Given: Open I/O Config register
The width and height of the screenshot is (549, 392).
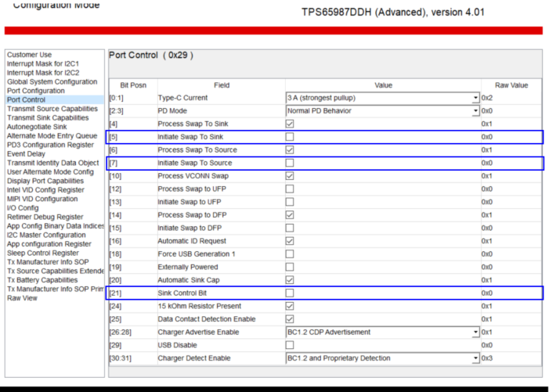Looking at the screenshot, I should tap(23, 208).
